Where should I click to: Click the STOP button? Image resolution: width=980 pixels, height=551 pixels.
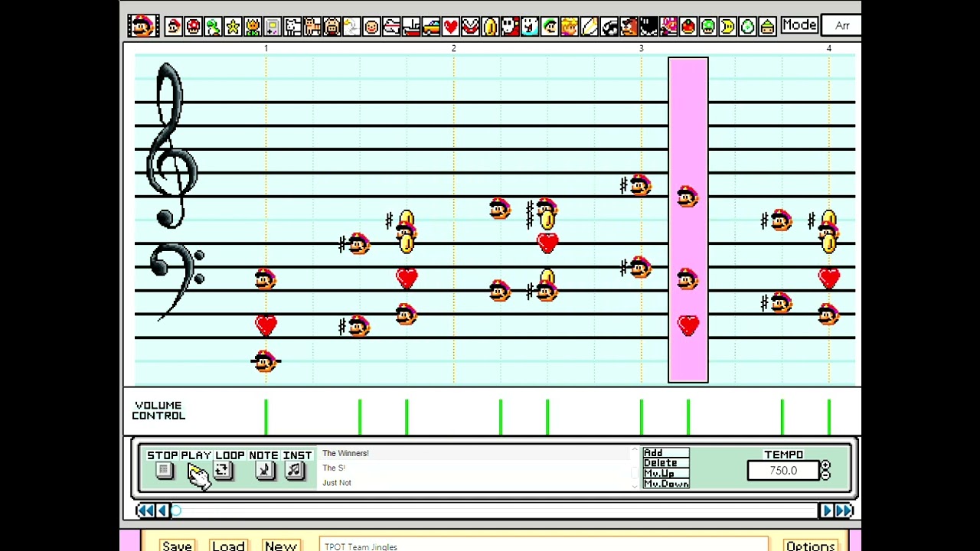(164, 471)
